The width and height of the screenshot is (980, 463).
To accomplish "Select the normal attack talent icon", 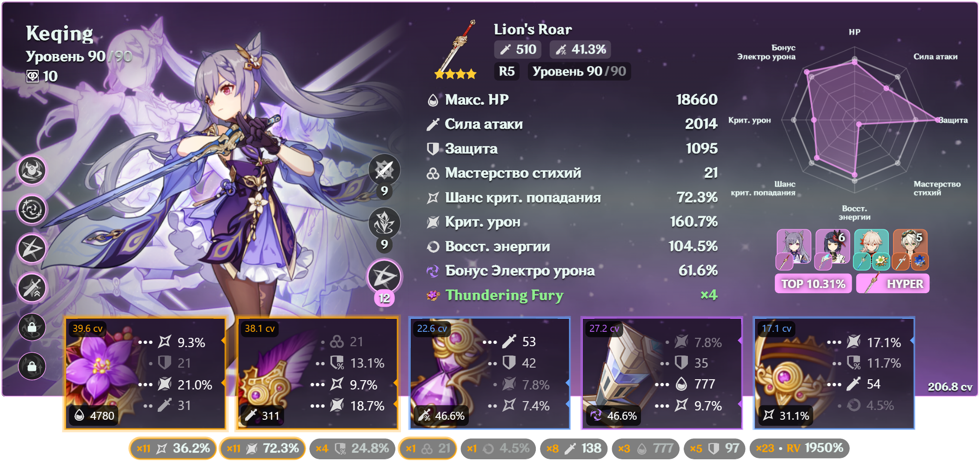I will (x=384, y=170).
